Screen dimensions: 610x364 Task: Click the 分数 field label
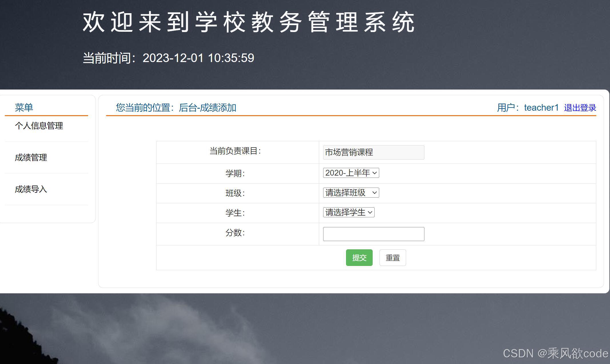(235, 233)
